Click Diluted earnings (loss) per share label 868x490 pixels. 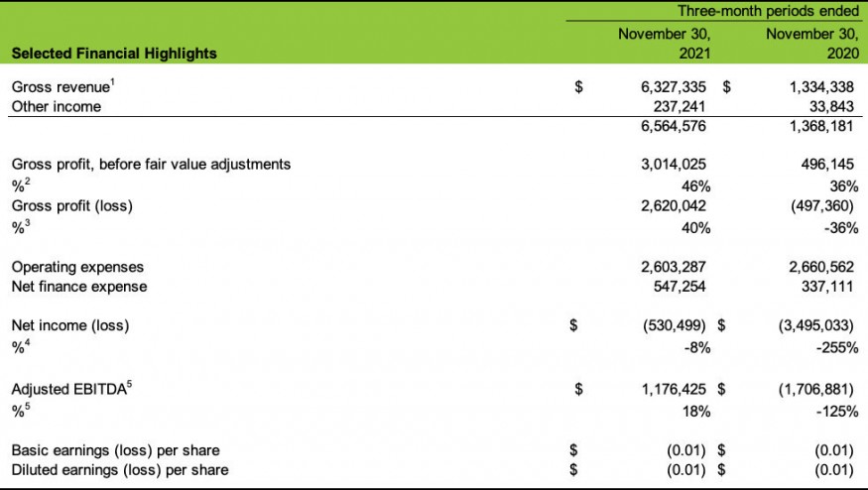click(120, 469)
